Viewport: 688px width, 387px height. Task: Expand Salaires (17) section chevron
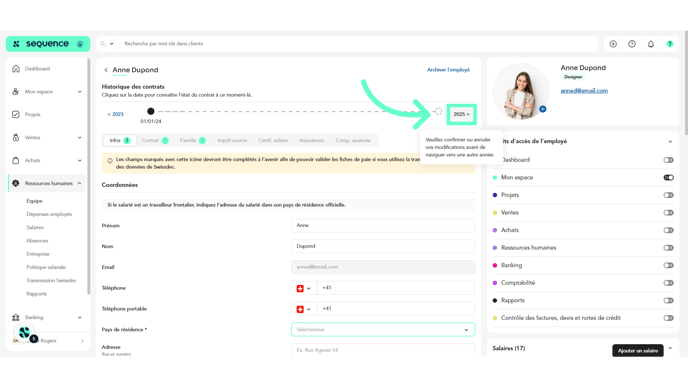click(670, 348)
